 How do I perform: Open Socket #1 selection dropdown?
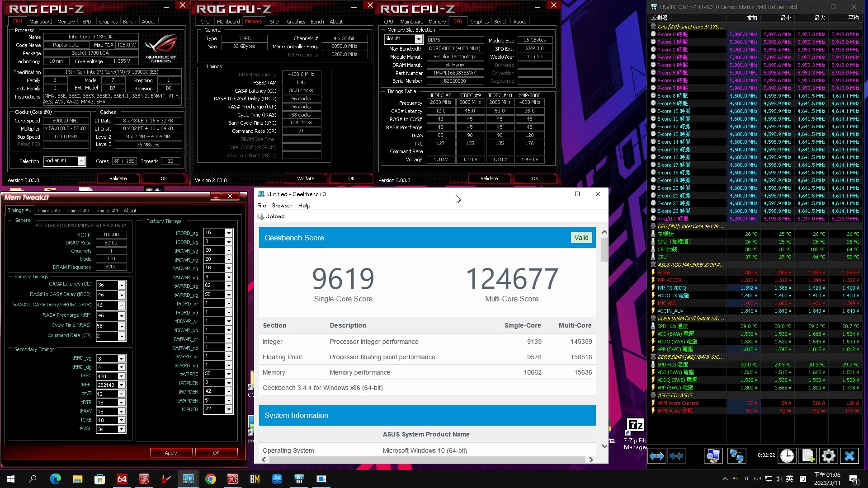coord(81,161)
